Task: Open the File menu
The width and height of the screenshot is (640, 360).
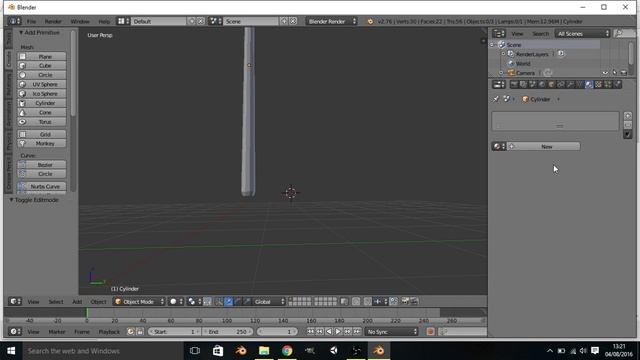Action: (31, 21)
